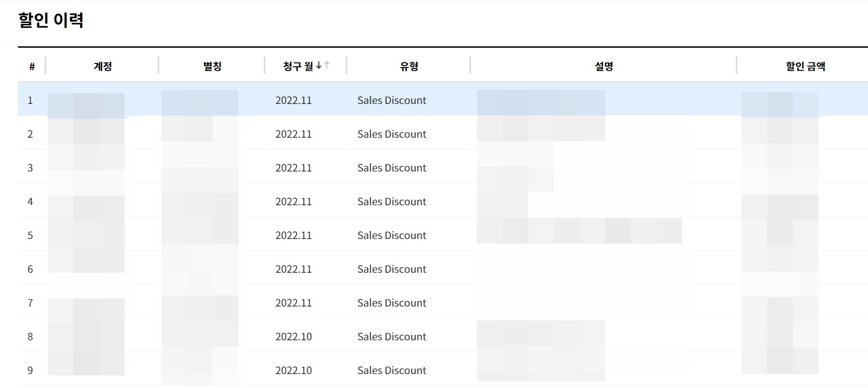The width and height of the screenshot is (868, 388).
Task: Click the 2022.10 date in row 8
Action: click(293, 337)
